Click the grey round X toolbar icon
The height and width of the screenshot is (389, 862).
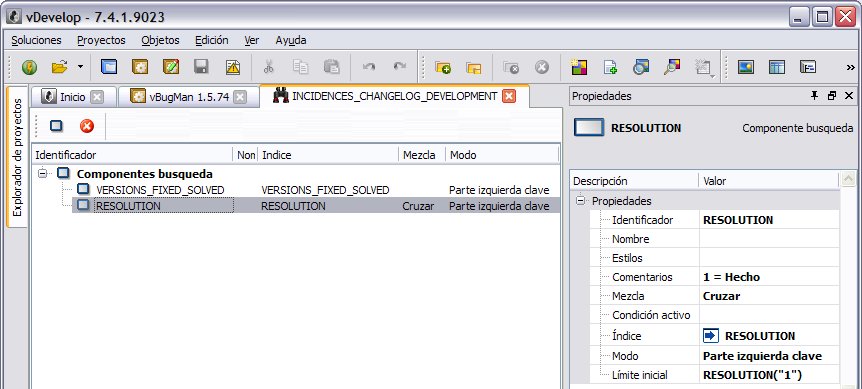point(542,67)
